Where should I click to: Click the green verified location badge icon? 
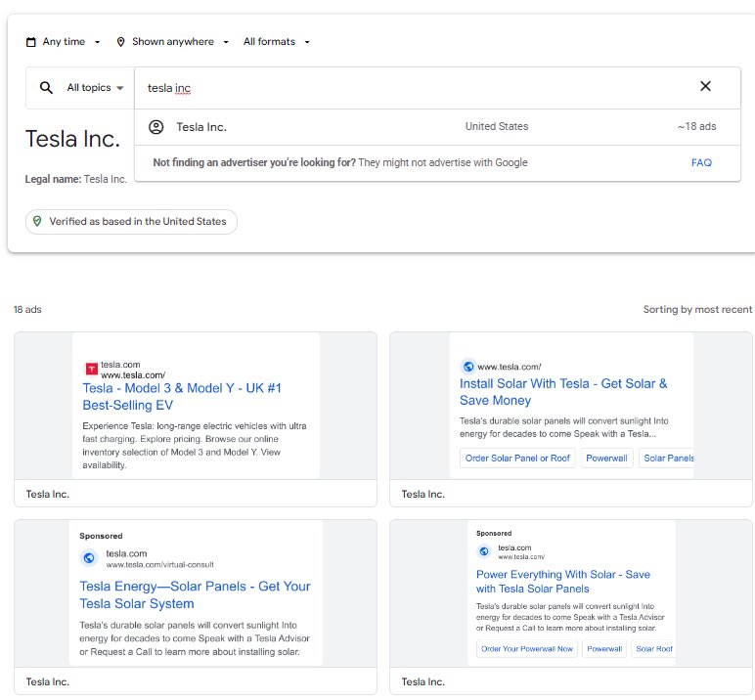pyautogui.click(x=38, y=222)
